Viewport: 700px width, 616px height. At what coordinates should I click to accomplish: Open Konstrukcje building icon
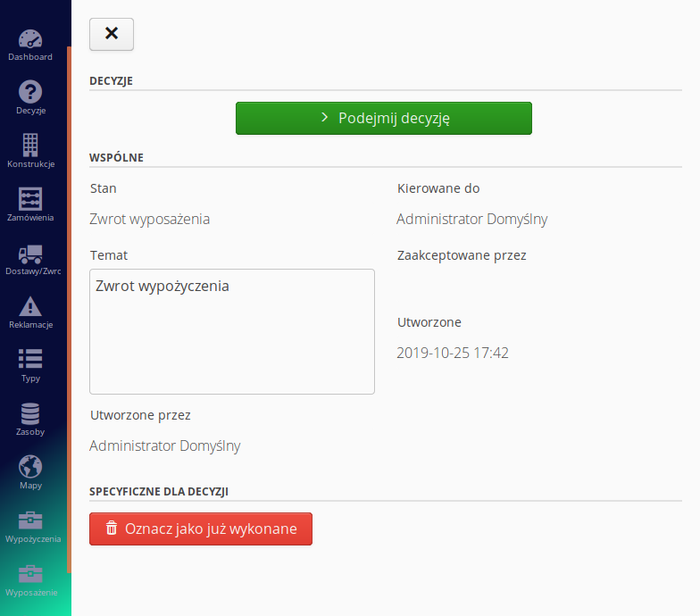point(30,145)
